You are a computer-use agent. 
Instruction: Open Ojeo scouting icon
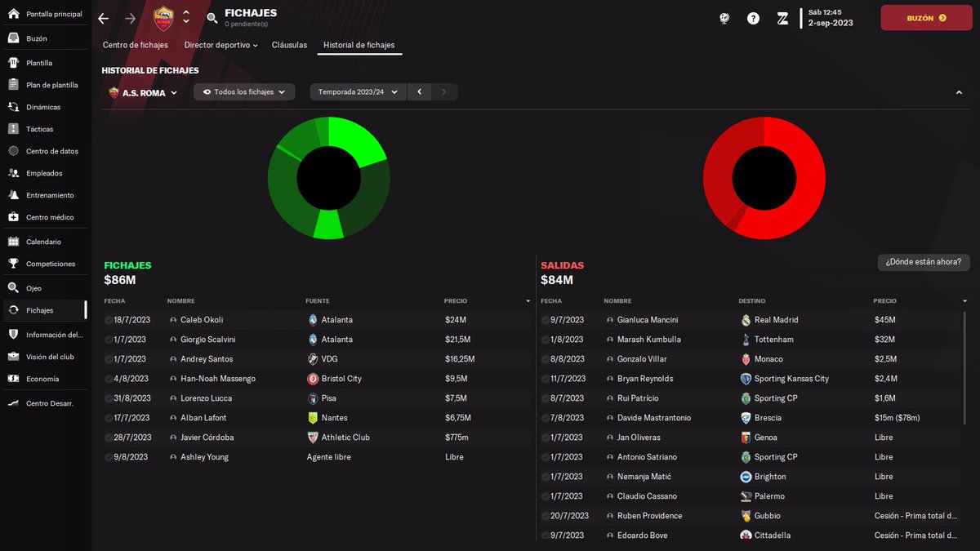point(13,288)
